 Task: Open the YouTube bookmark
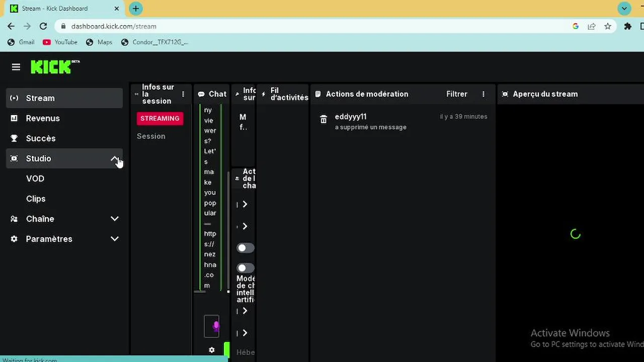60,42
